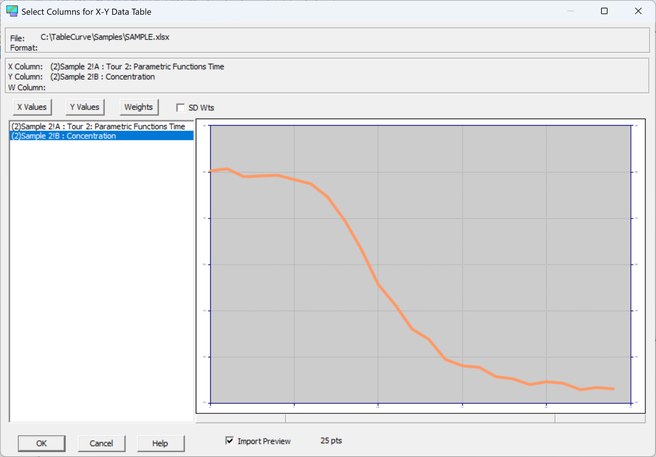
Task: Select the Sample 2!B : Concentration column
Action: [102, 136]
